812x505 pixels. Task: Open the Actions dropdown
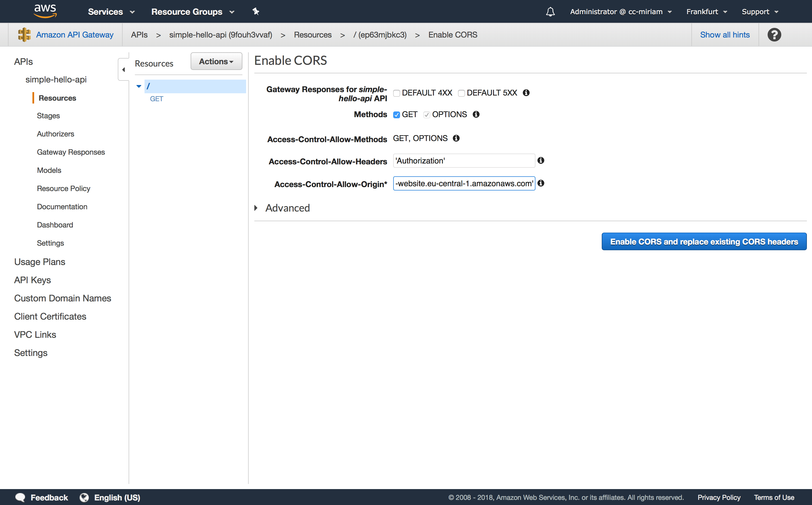point(216,61)
